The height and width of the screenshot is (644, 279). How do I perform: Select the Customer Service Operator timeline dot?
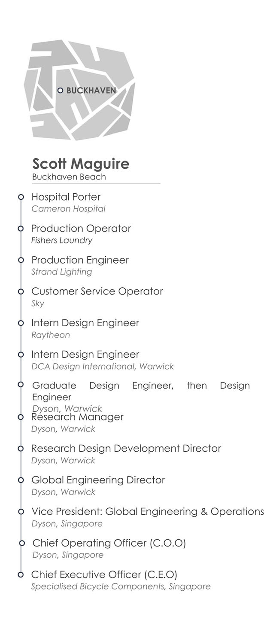pyautogui.click(x=21, y=292)
